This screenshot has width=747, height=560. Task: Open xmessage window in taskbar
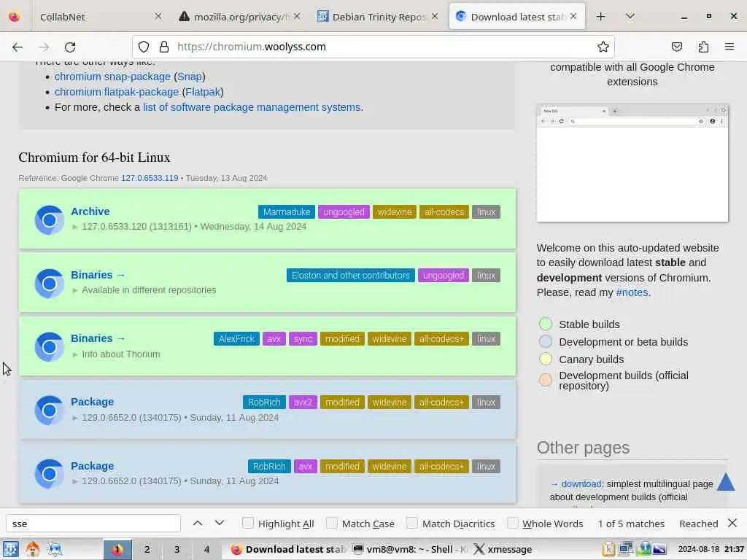tap(503, 549)
